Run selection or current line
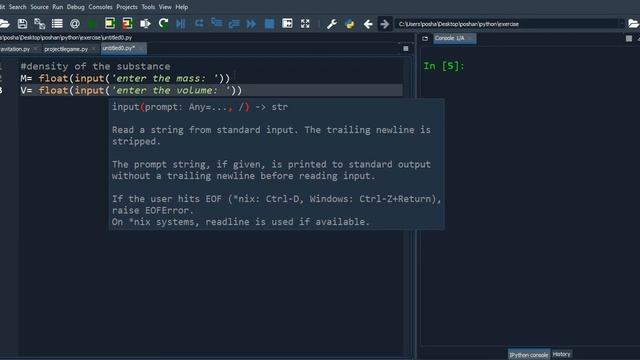This screenshot has height=360, width=640. pos(145,24)
